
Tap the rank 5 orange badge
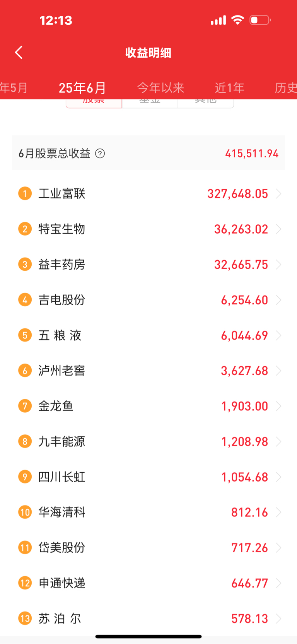(25, 335)
